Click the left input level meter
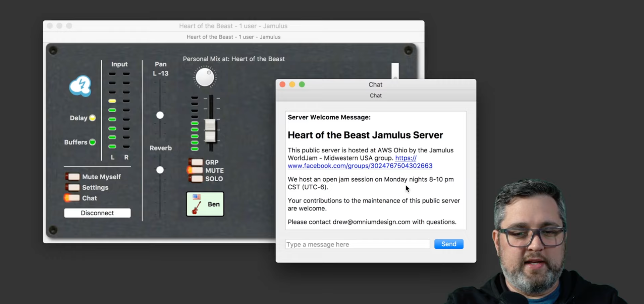The image size is (644, 304). pos(112,110)
